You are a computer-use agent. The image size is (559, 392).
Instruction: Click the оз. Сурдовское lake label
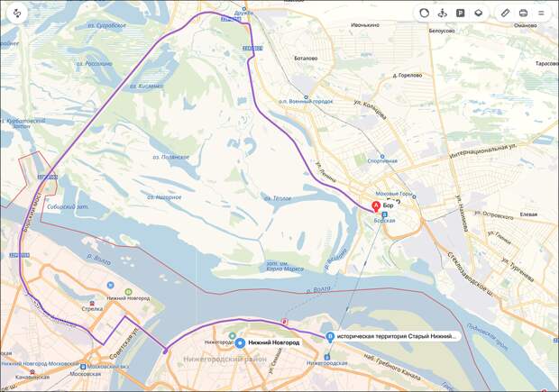click(107, 25)
